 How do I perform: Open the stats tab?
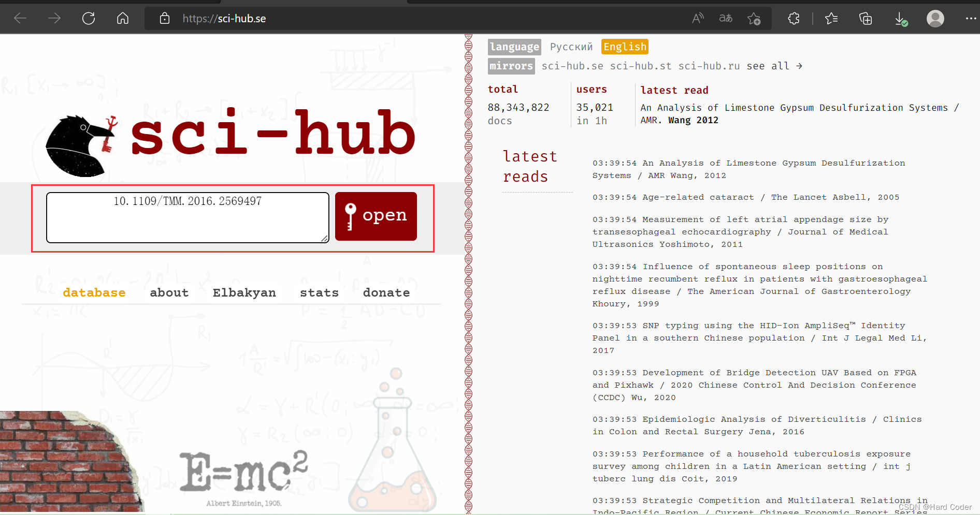pos(320,292)
